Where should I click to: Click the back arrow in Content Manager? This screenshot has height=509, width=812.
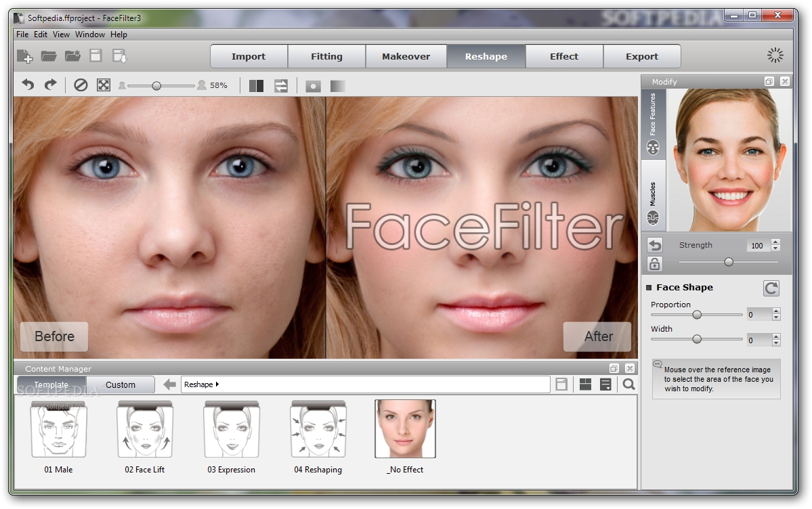(x=169, y=384)
